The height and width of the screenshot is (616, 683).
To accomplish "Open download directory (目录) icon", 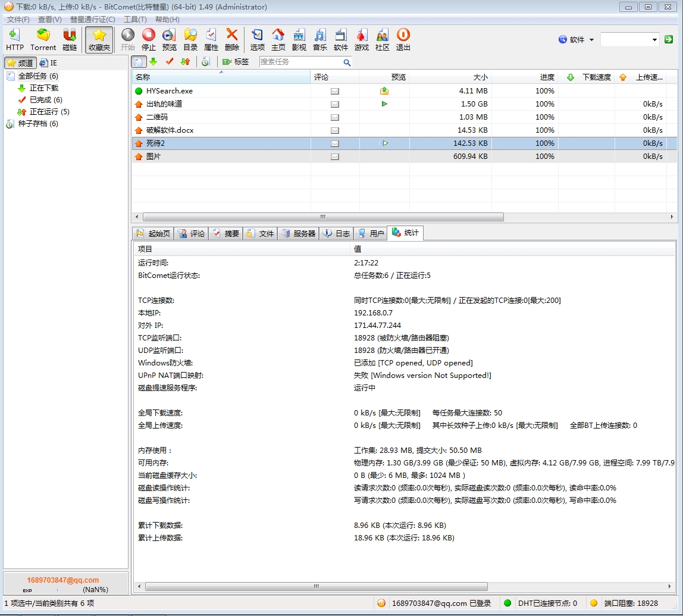I will click(x=190, y=40).
